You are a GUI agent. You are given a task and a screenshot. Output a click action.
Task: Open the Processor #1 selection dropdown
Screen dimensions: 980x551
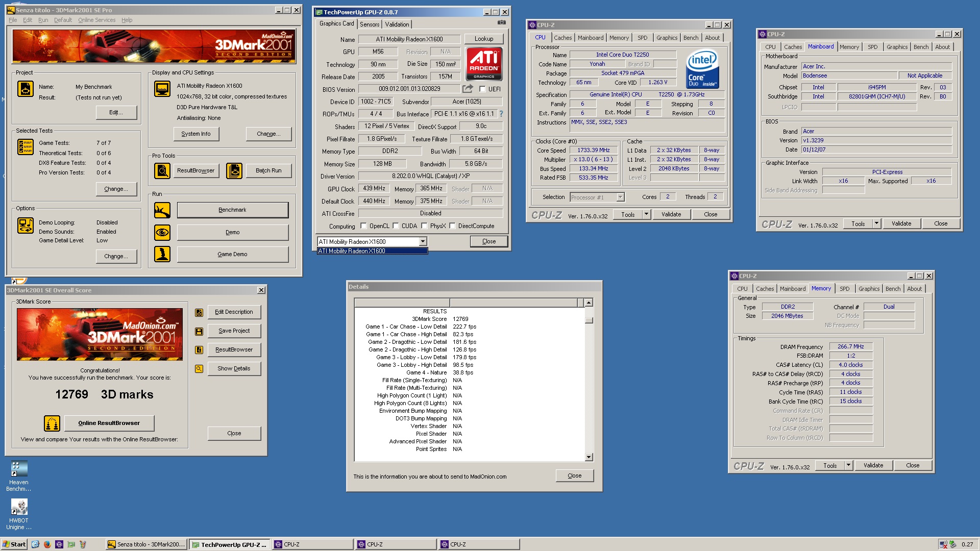point(620,197)
